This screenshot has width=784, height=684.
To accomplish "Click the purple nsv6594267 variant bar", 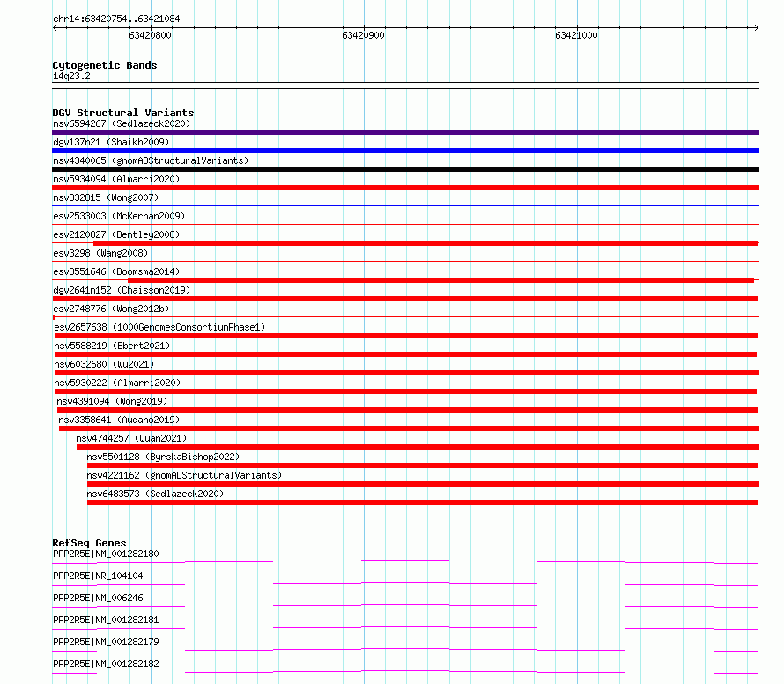I will coord(405,132).
